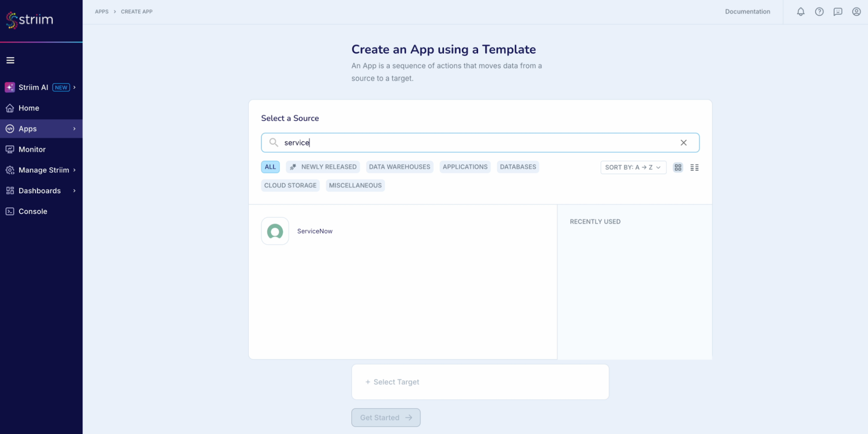Select the MISCELLANEOUS filter chip
The width and height of the screenshot is (868, 434).
(x=355, y=186)
